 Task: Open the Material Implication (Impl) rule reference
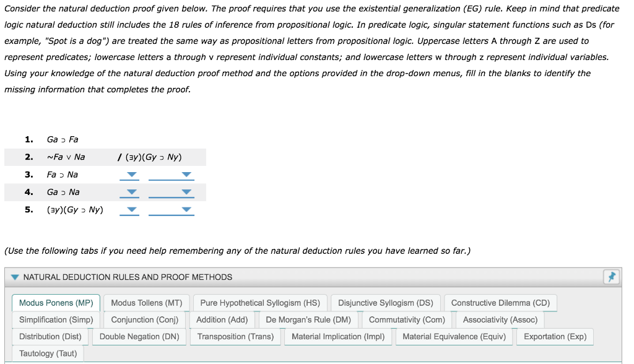coord(338,336)
